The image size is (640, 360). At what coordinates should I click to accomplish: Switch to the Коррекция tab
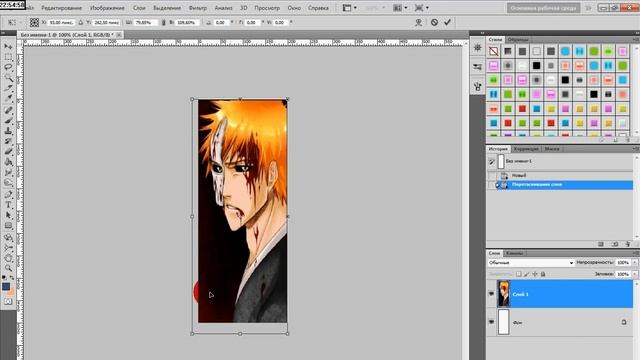click(526, 149)
